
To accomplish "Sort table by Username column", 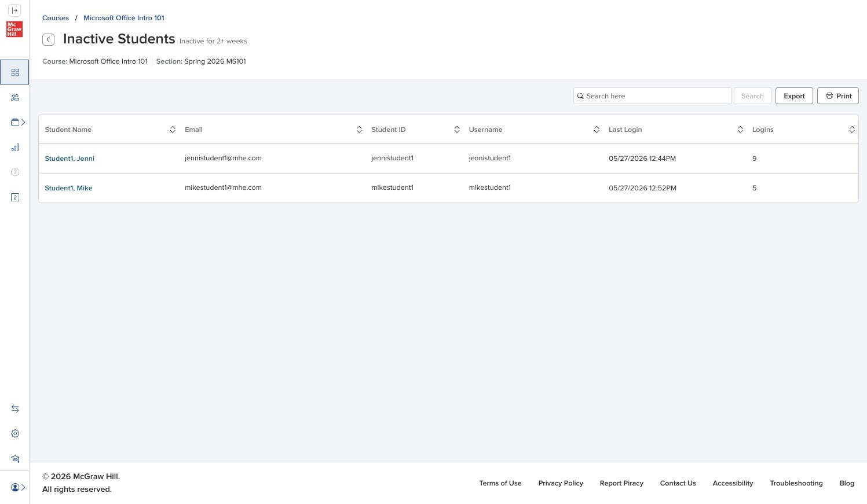I will click(x=597, y=130).
